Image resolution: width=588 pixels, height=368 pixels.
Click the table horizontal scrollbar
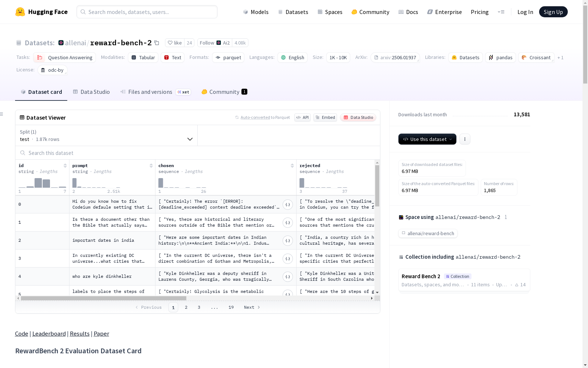point(104,298)
